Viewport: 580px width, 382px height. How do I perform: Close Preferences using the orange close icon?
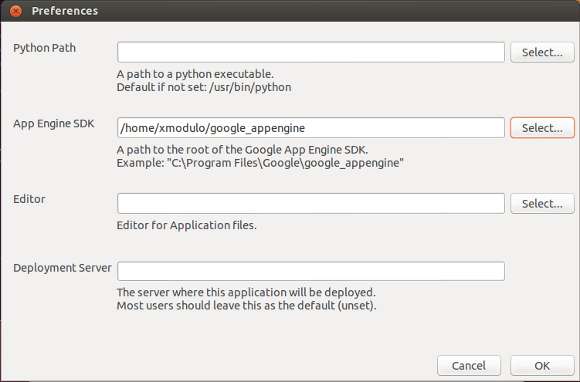[16, 11]
